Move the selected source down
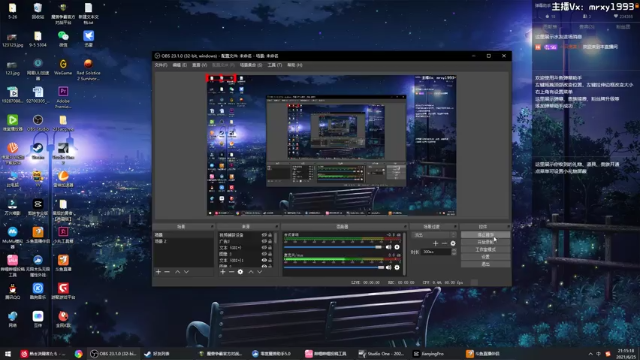This screenshot has height=360, width=640. pyautogui.click(x=260, y=272)
